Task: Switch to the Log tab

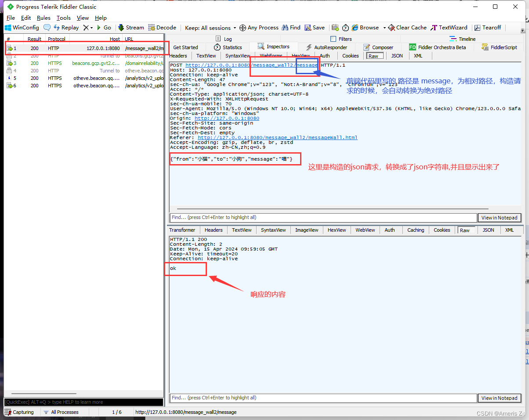Action: pos(224,39)
